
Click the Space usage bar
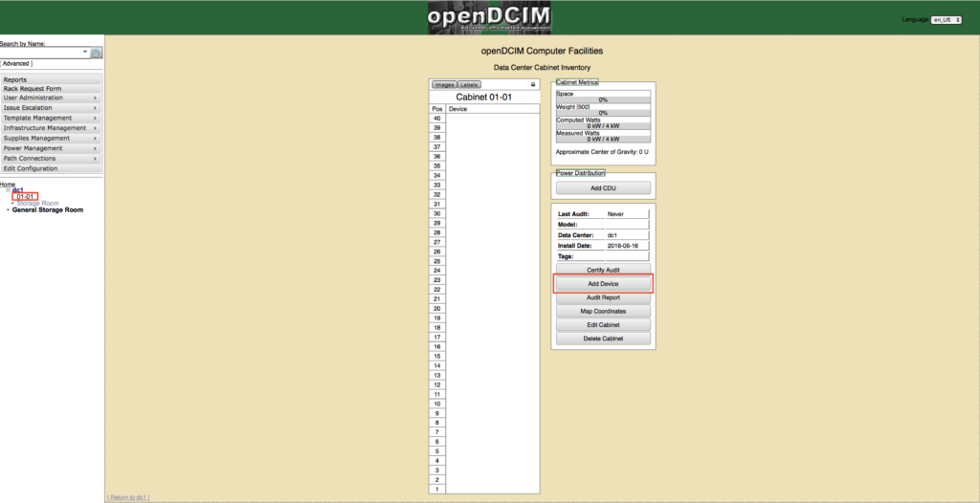[603, 100]
